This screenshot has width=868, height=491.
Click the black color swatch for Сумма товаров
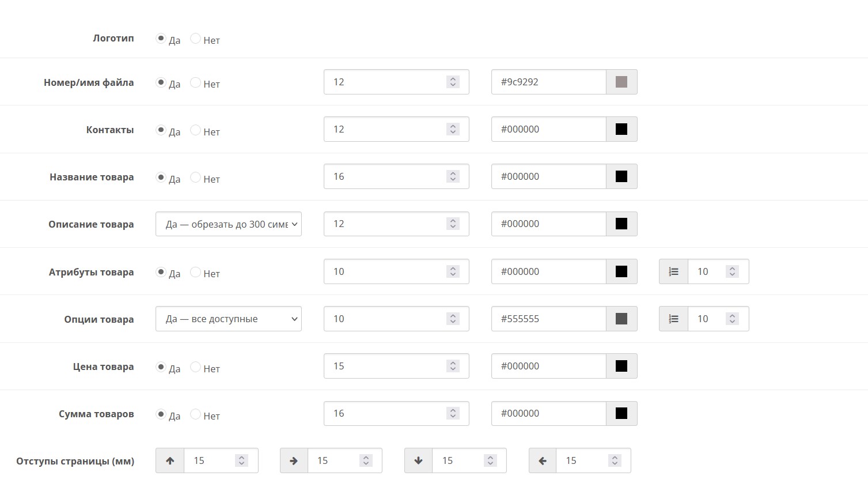tap(621, 413)
